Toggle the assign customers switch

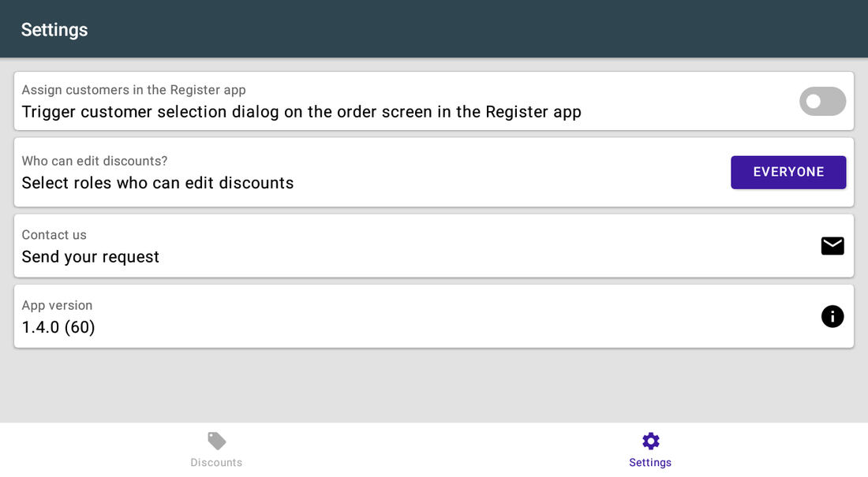(822, 101)
